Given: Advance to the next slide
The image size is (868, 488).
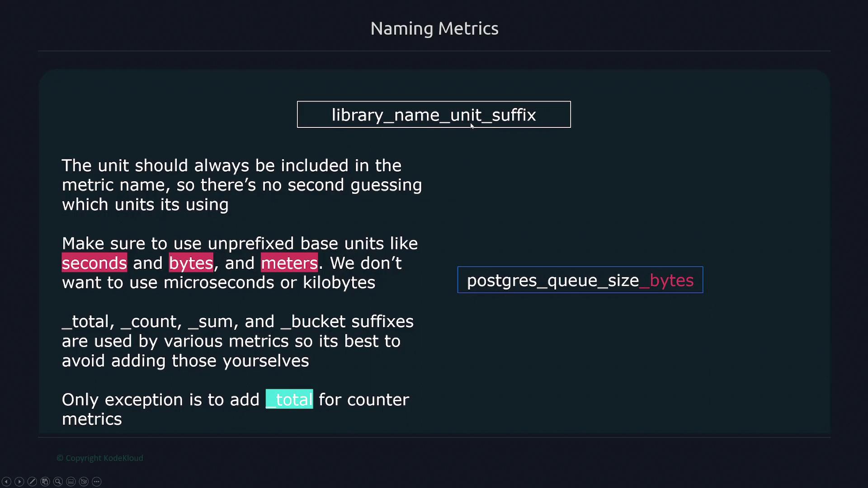Looking at the screenshot, I should [19, 482].
